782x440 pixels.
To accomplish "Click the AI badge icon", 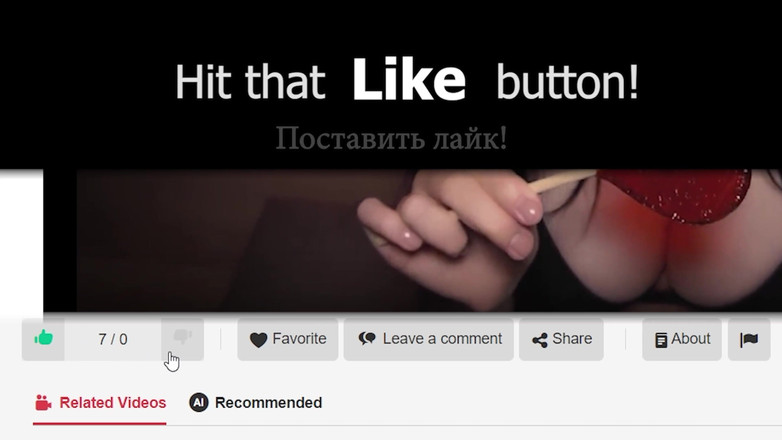I will coord(198,402).
